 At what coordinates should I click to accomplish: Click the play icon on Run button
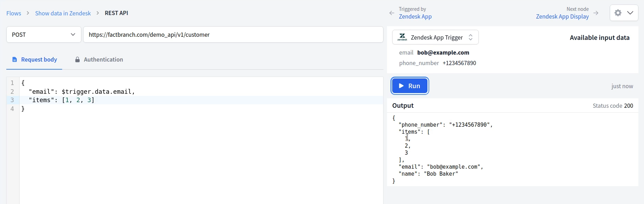click(401, 86)
